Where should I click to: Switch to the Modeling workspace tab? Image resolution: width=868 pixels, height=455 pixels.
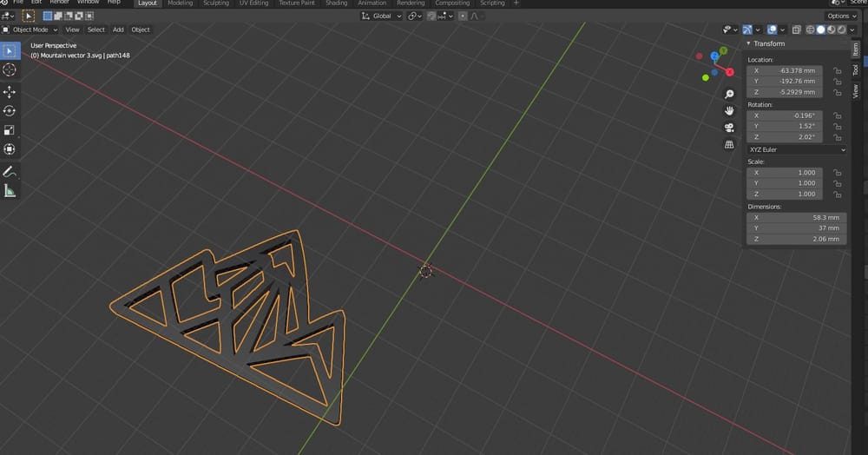(x=180, y=3)
